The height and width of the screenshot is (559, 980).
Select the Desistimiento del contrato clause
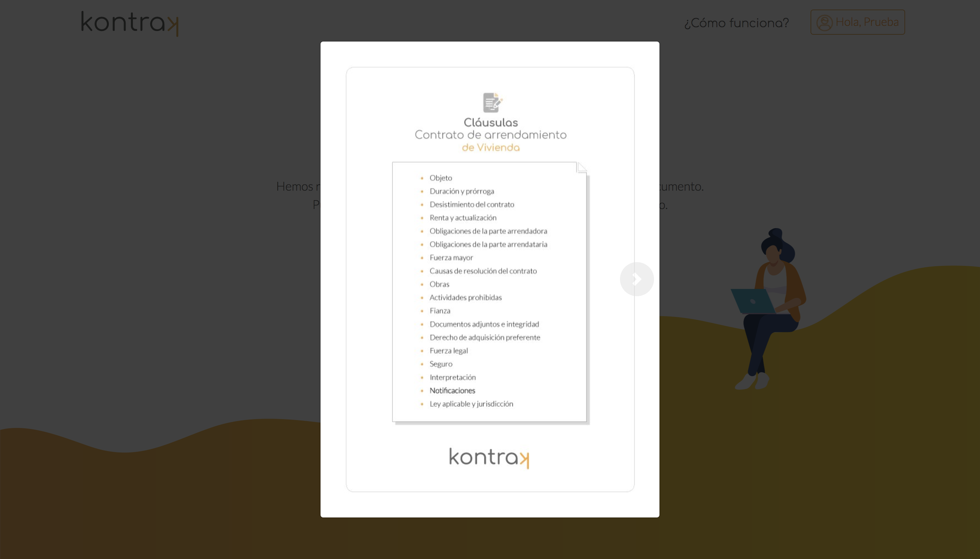[472, 205]
